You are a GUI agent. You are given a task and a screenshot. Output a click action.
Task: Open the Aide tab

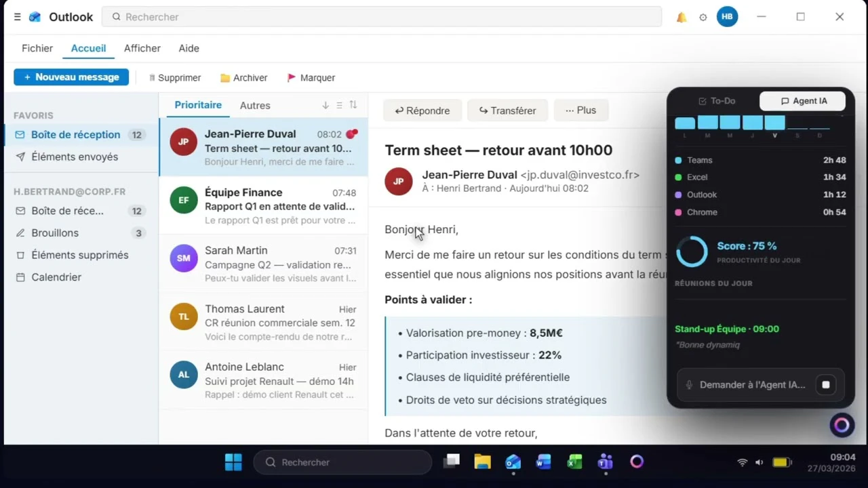189,48
